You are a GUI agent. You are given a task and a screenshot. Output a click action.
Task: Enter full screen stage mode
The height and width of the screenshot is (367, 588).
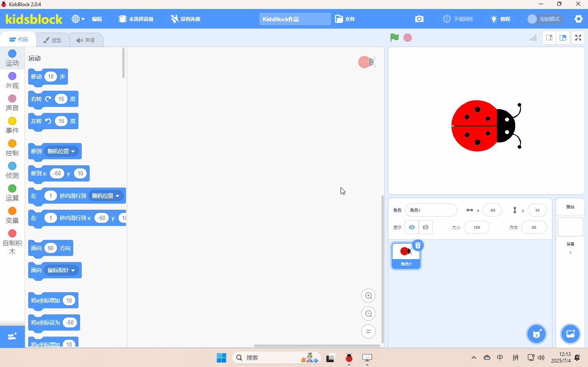click(x=578, y=38)
